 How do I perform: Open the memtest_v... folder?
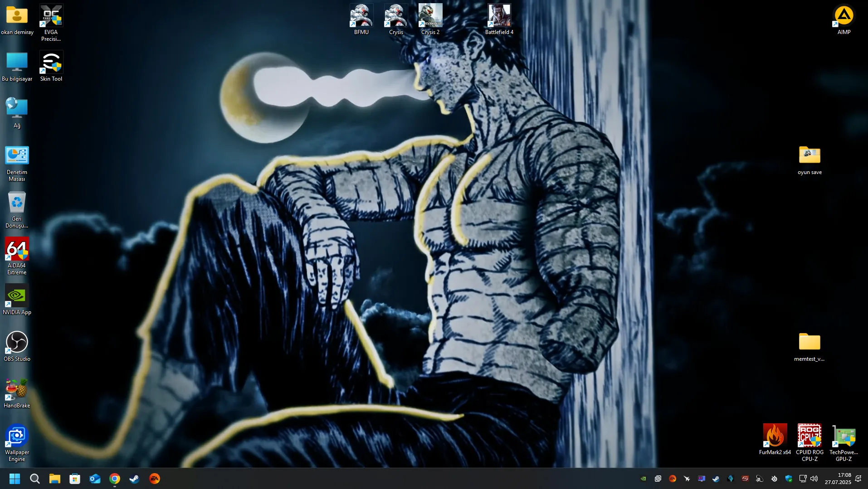pyautogui.click(x=809, y=347)
